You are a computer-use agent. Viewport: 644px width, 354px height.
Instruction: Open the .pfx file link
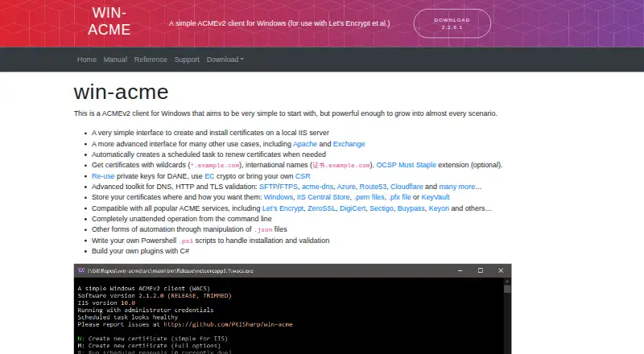point(399,197)
